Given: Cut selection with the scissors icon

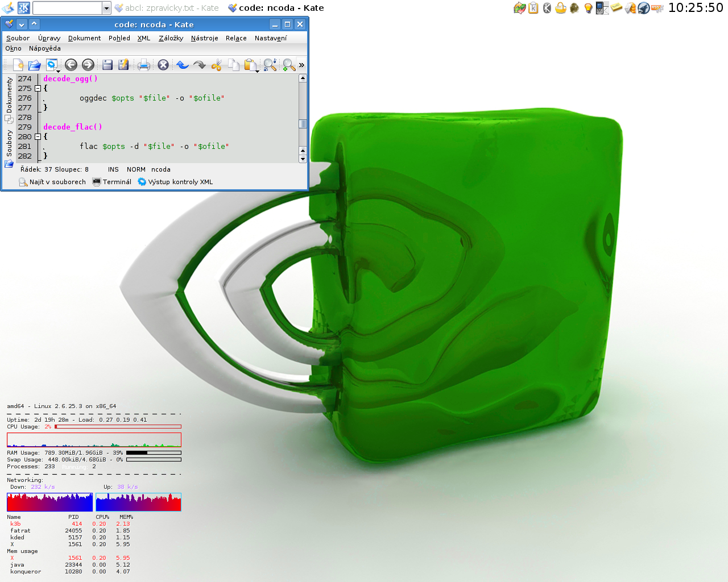Looking at the screenshot, I should (216, 65).
